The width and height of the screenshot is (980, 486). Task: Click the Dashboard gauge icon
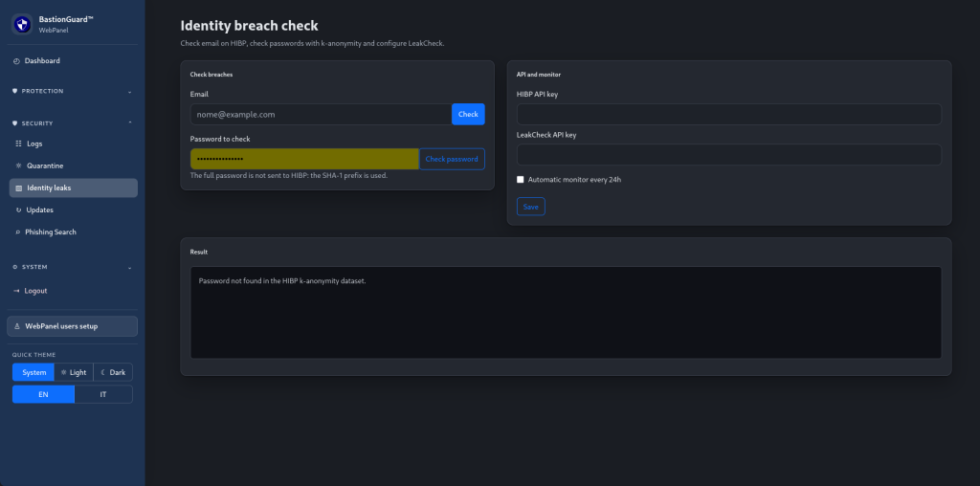coord(16,61)
